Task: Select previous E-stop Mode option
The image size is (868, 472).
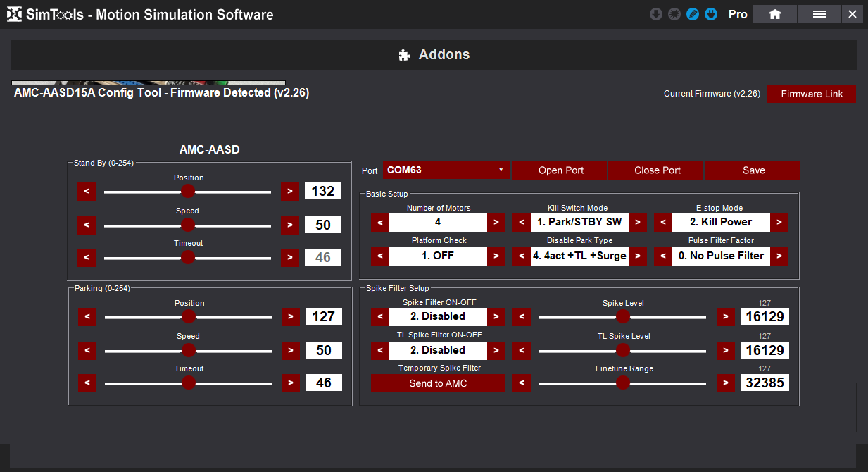Action: point(663,223)
